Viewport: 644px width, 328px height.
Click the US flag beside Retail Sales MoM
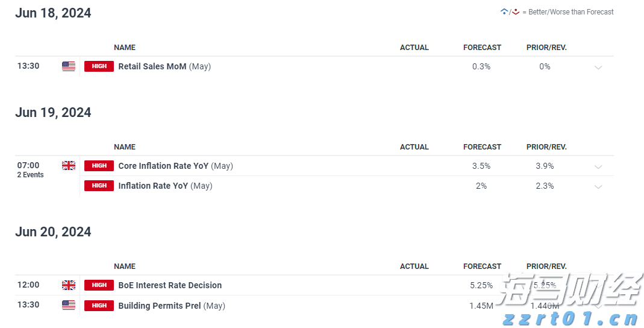69,66
